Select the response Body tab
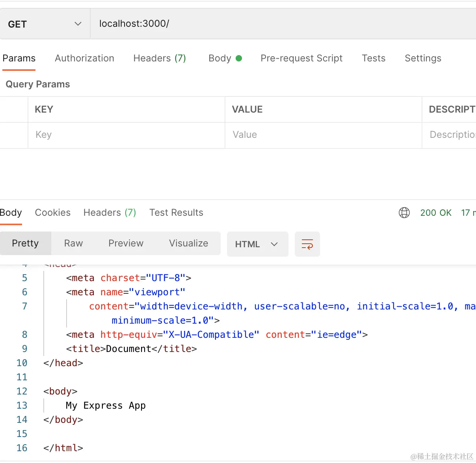Screen dimensions: 476x463 click(x=11, y=213)
